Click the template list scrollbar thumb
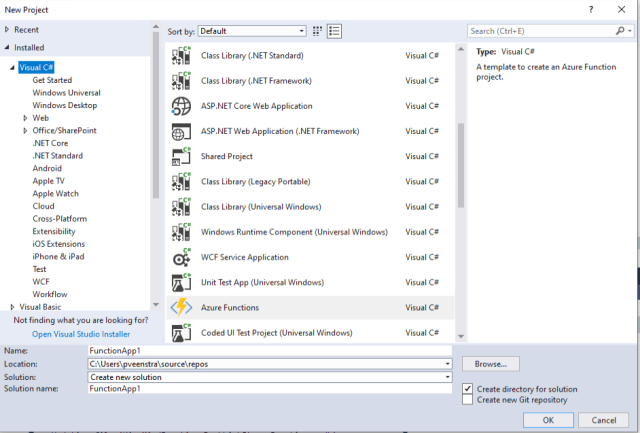640x433 pixels. point(461,165)
